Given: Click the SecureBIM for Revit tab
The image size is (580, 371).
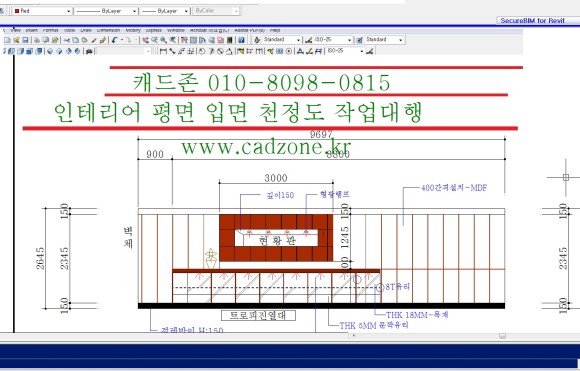Looking at the screenshot, I should coord(533,21).
